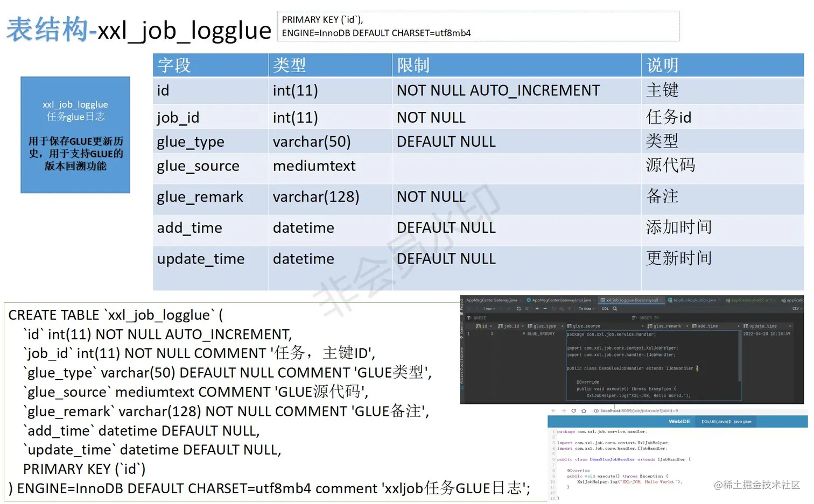
Task: Click the browser back arrow
Action: pyautogui.click(x=553, y=411)
